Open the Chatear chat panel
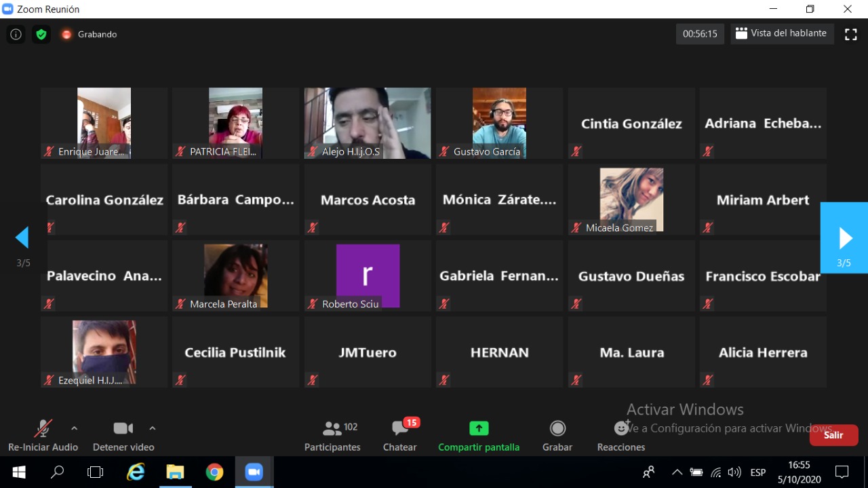The height and width of the screenshot is (488, 868). pyautogui.click(x=400, y=436)
